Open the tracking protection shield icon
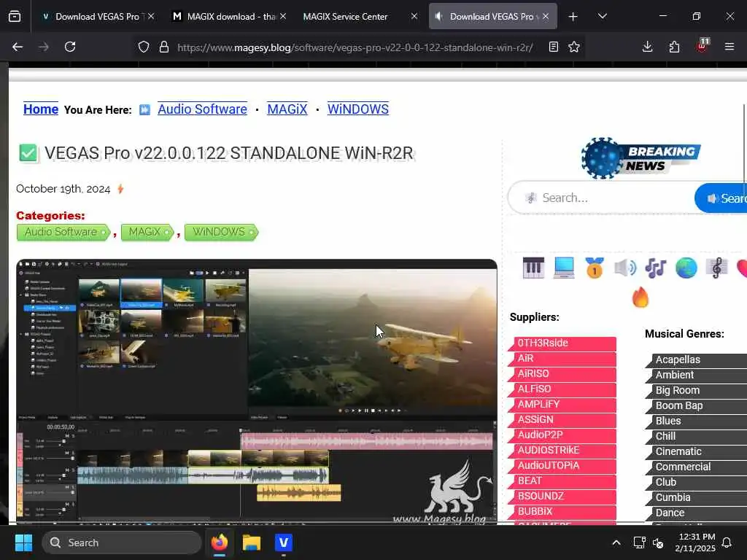Viewport: 747px width, 560px height. (x=144, y=47)
